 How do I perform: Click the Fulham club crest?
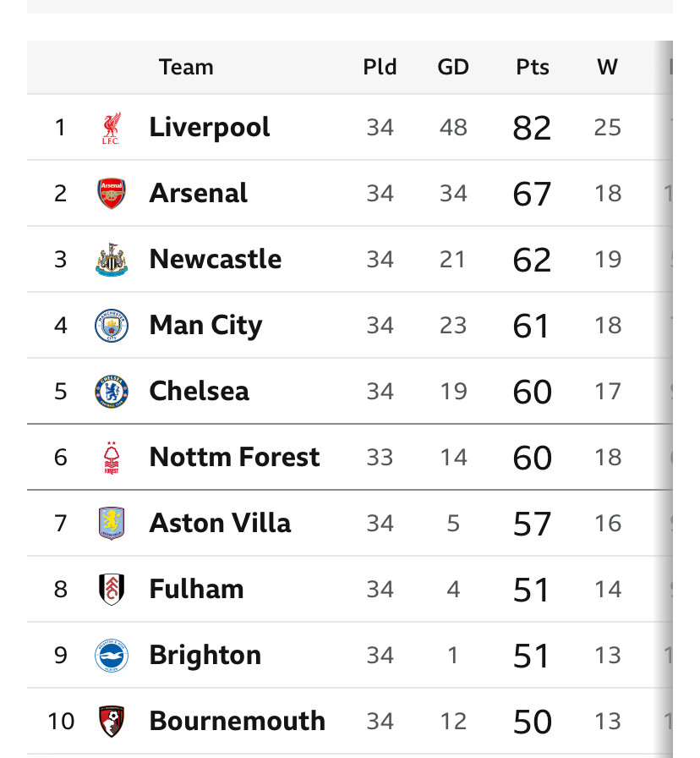click(x=111, y=590)
